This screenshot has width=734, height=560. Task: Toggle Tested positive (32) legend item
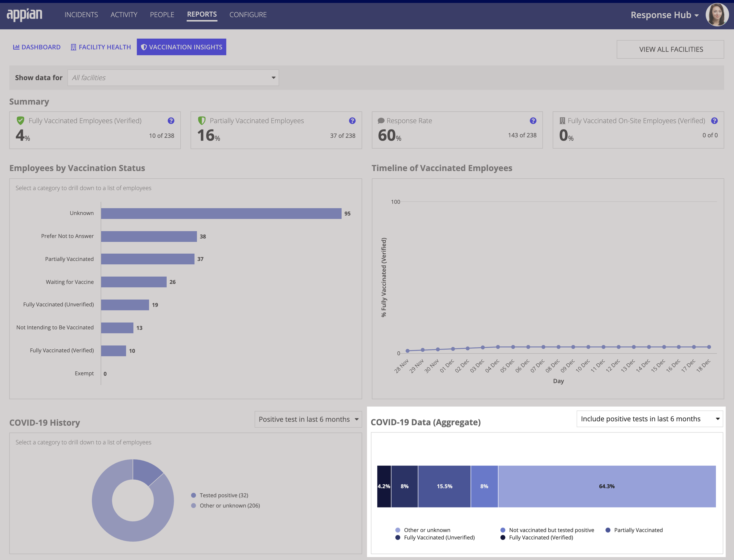tap(220, 495)
